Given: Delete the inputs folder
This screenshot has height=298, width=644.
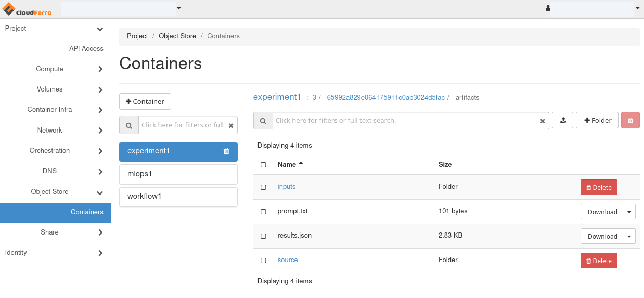Looking at the screenshot, I should (599, 187).
